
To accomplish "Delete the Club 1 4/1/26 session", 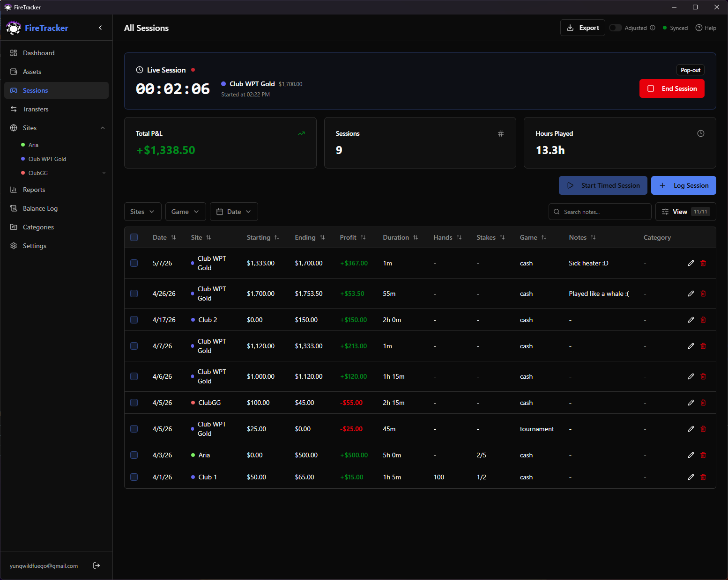I will [703, 477].
